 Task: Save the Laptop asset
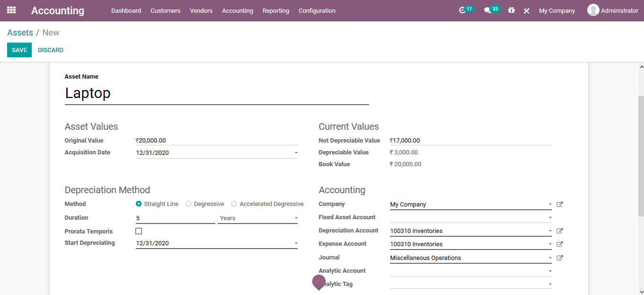point(19,50)
